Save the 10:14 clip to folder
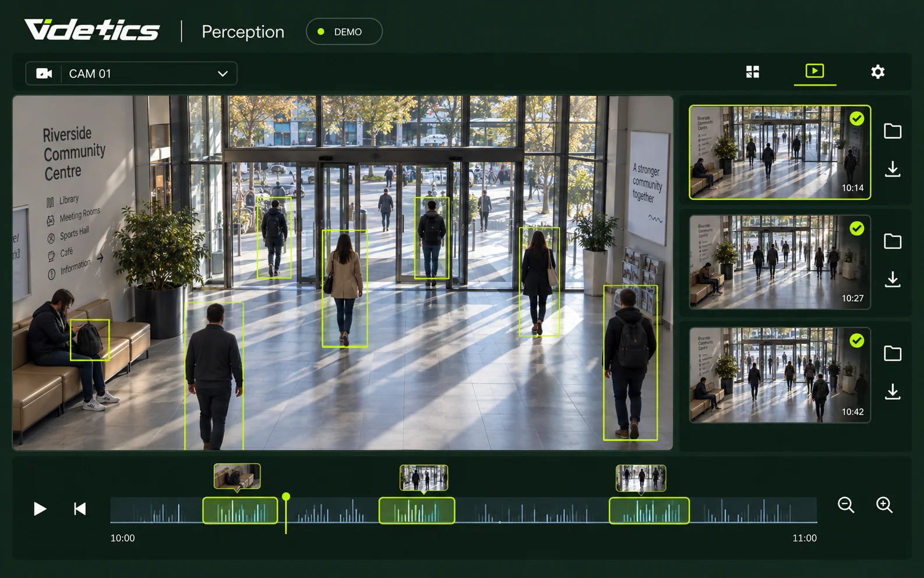Image resolution: width=924 pixels, height=578 pixels. [893, 131]
